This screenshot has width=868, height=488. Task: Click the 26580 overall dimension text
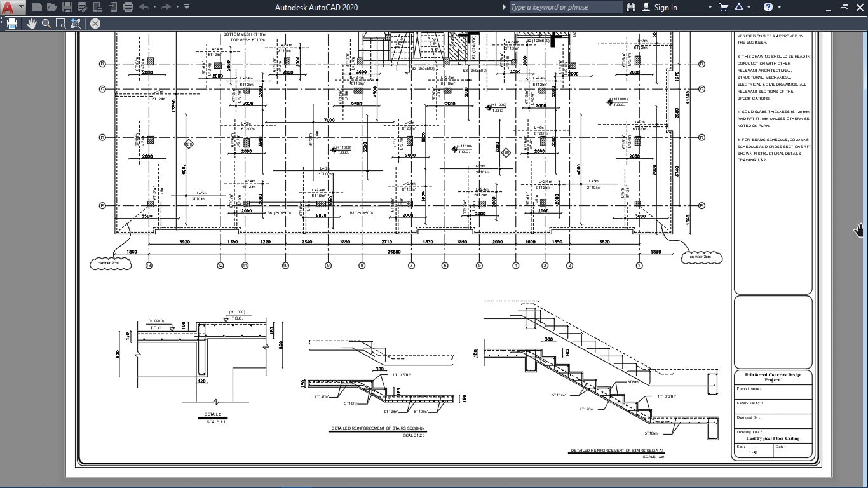click(x=395, y=252)
